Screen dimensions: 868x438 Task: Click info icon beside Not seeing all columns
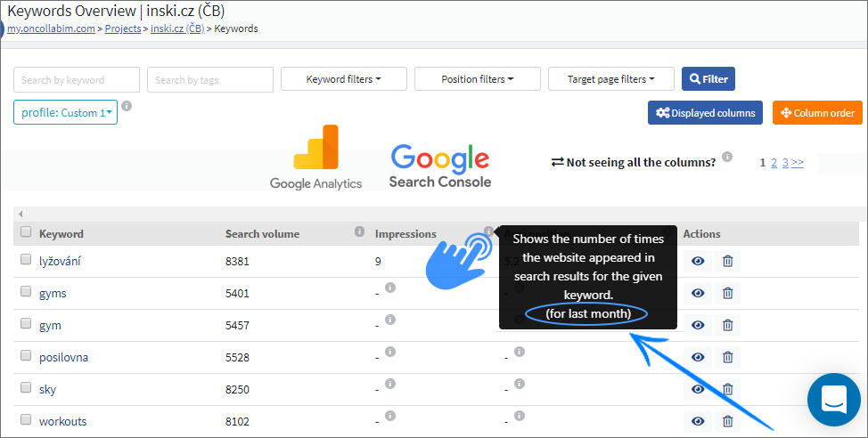727,157
